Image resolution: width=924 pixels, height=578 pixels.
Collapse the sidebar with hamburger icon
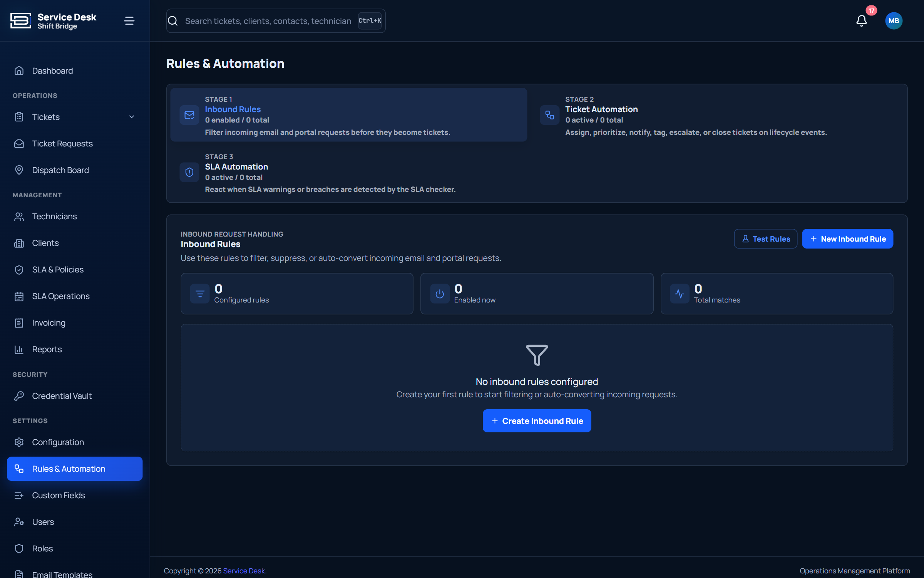[x=129, y=21]
